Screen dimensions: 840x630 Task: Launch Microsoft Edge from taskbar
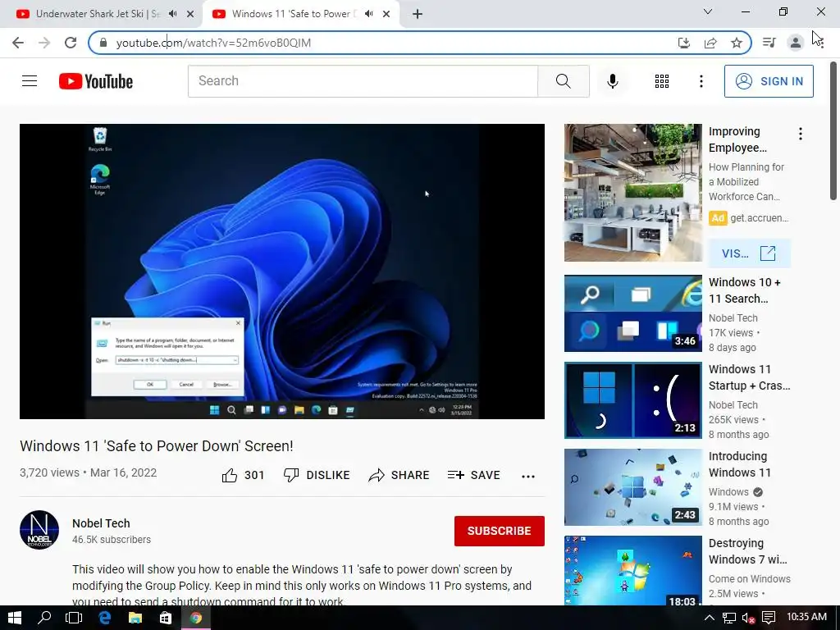(x=104, y=618)
